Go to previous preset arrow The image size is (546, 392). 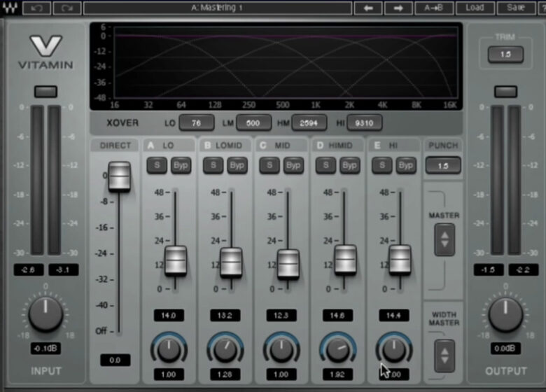(368, 8)
